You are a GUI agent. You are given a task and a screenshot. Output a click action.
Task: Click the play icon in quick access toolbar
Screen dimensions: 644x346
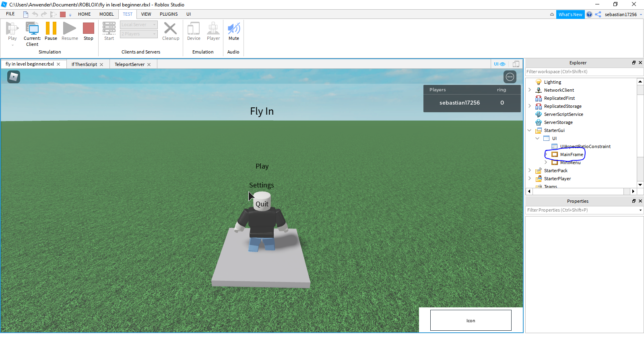point(53,14)
